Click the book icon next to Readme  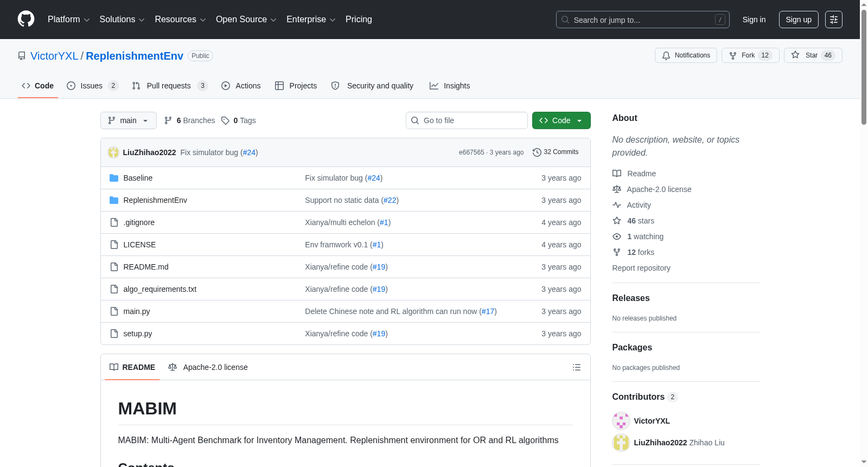pos(617,174)
